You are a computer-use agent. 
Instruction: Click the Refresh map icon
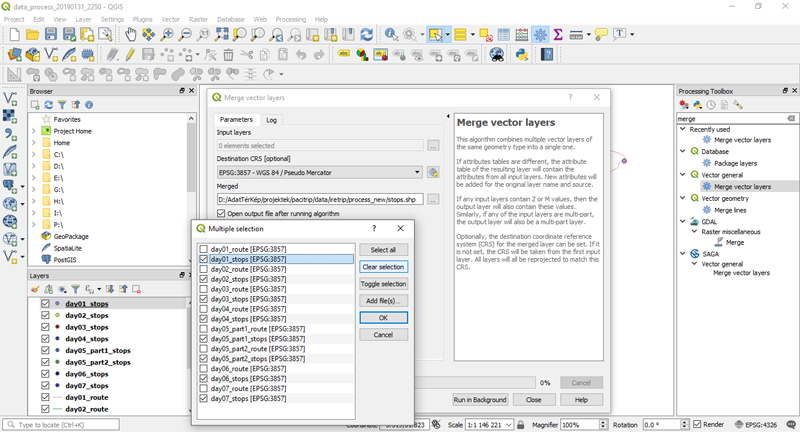(366, 35)
